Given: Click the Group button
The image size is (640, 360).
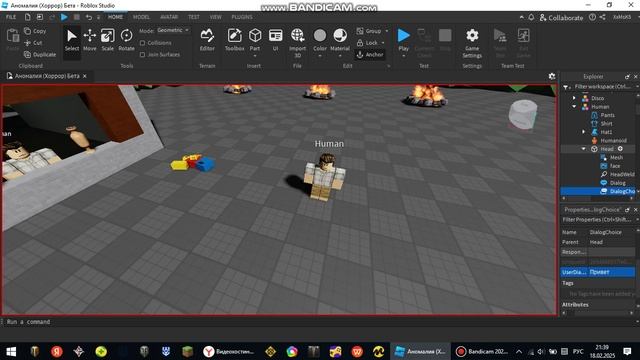Looking at the screenshot, I should coord(369,31).
